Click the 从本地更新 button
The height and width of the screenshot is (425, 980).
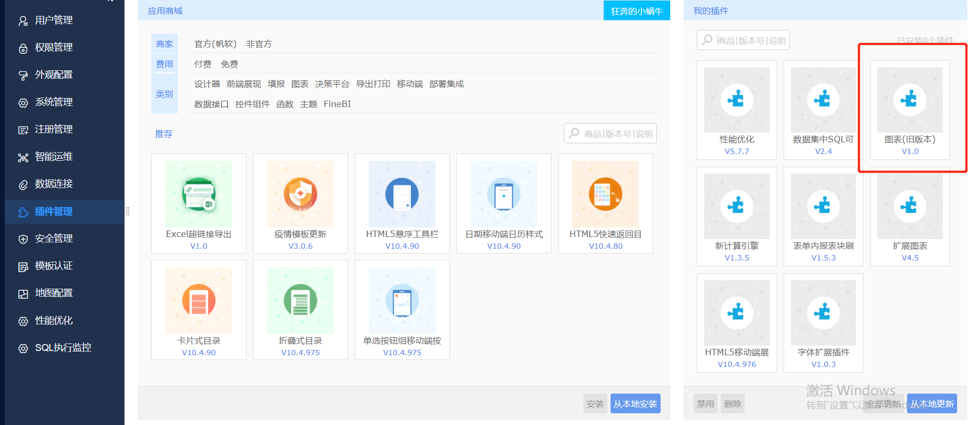932,404
